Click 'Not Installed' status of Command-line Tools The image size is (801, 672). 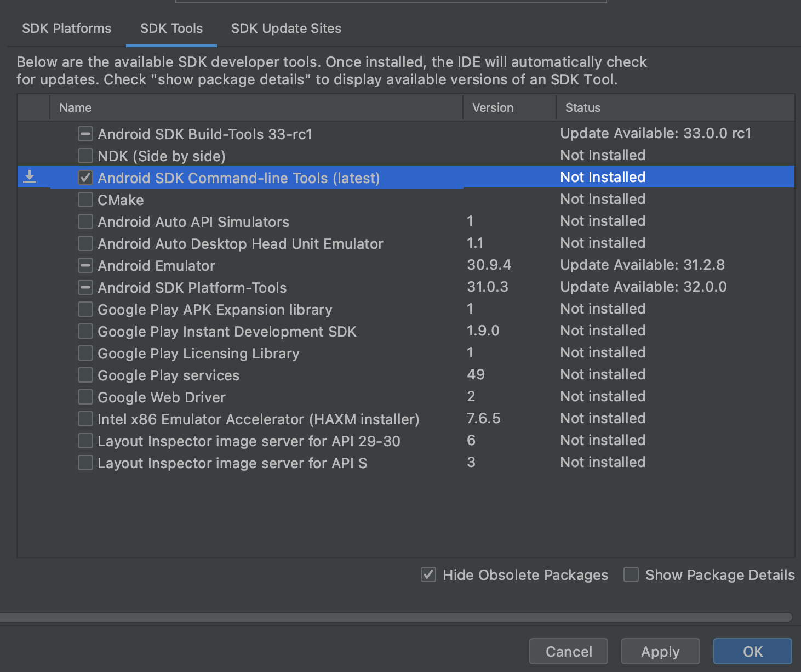point(603,177)
